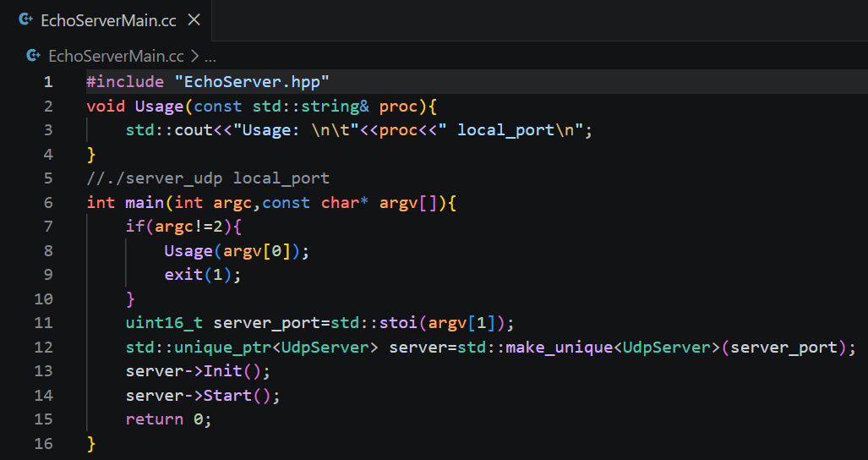
Task: Place cursor on "EchoServer.hpp" include string
Action: click(252, 82)
